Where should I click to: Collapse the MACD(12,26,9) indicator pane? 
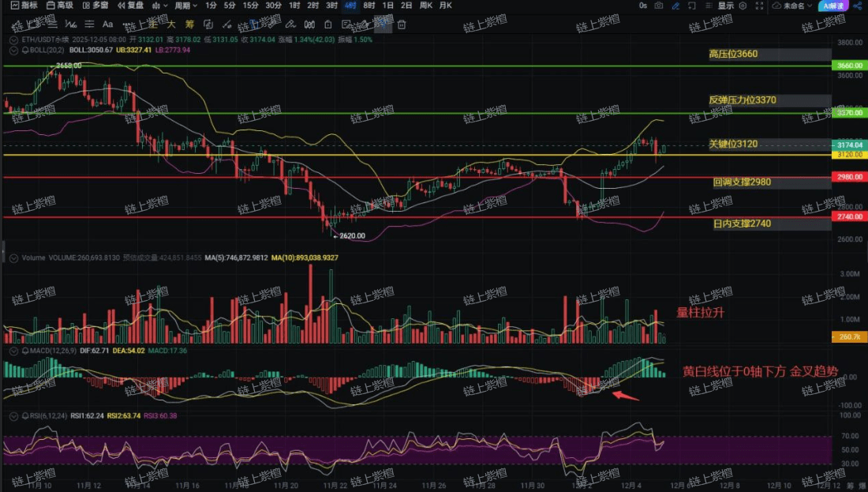click(13, 351)
